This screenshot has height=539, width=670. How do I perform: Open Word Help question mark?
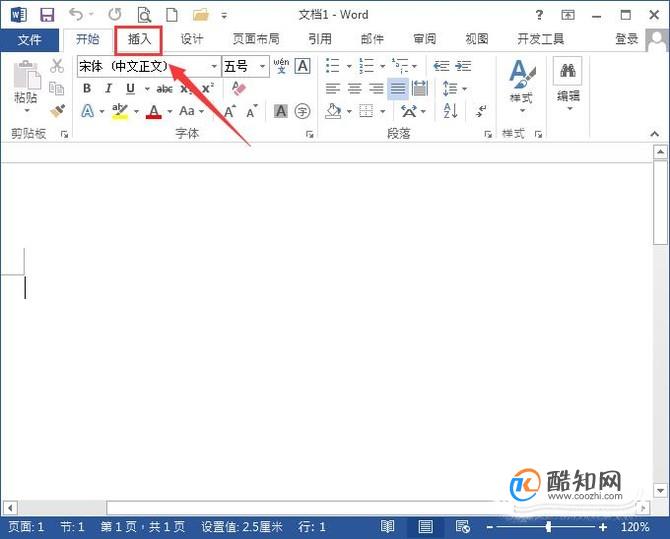[539, 15]
